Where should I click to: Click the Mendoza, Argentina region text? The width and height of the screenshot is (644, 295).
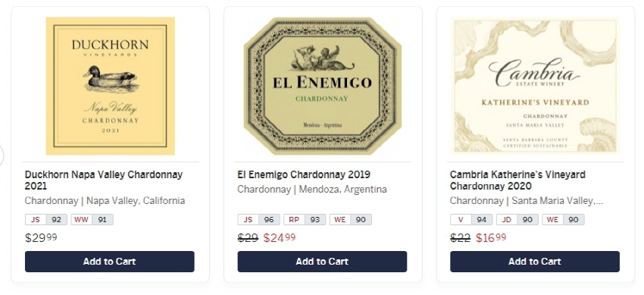point(343,190)
